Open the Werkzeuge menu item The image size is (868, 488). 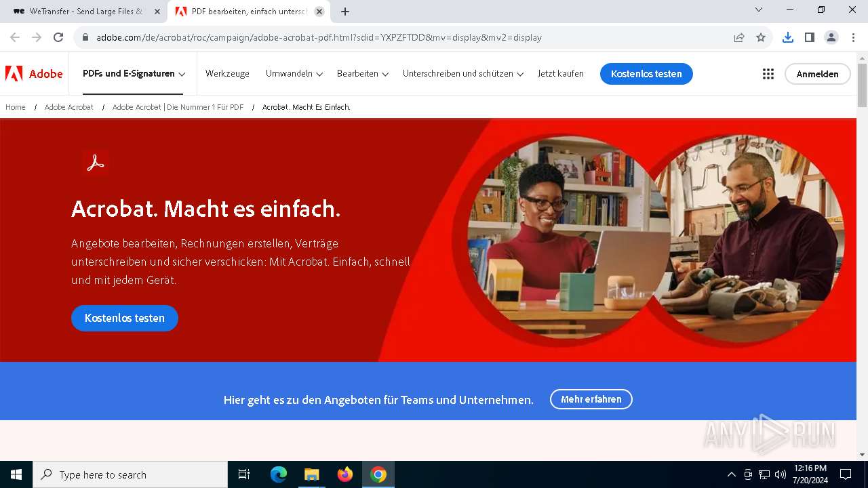click(x=227, y=74)
